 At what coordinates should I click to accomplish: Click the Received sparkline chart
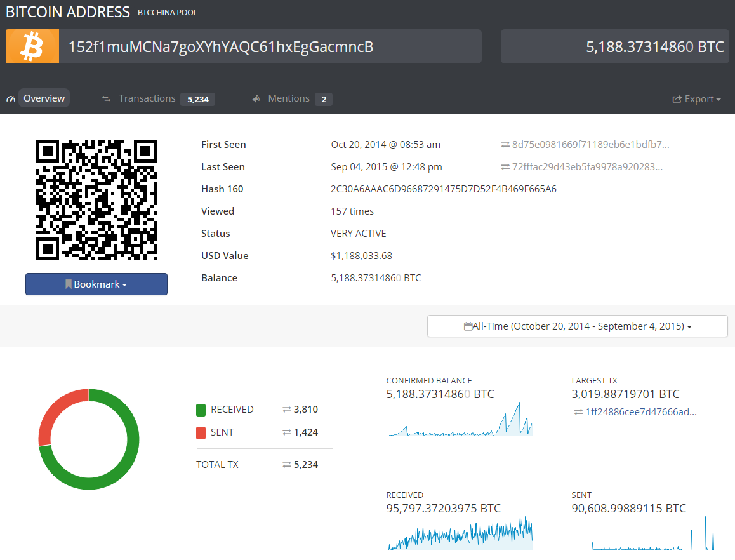[460, 534]
